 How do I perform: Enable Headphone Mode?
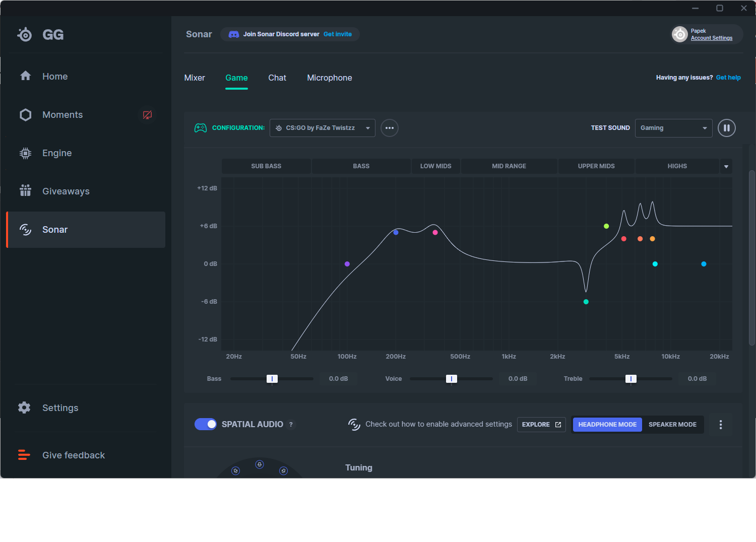(607, 425)
